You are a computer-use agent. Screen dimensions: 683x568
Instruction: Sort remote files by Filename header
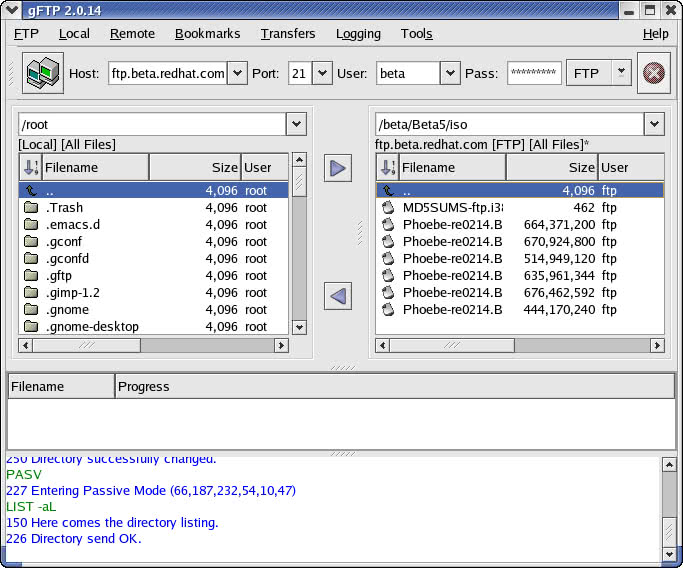tap(452, 167)
